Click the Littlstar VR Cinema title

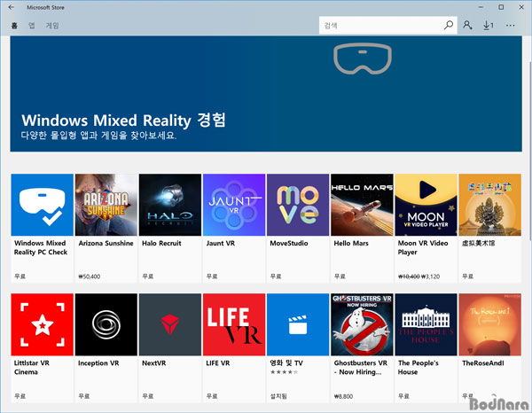(x=32, y=368)
